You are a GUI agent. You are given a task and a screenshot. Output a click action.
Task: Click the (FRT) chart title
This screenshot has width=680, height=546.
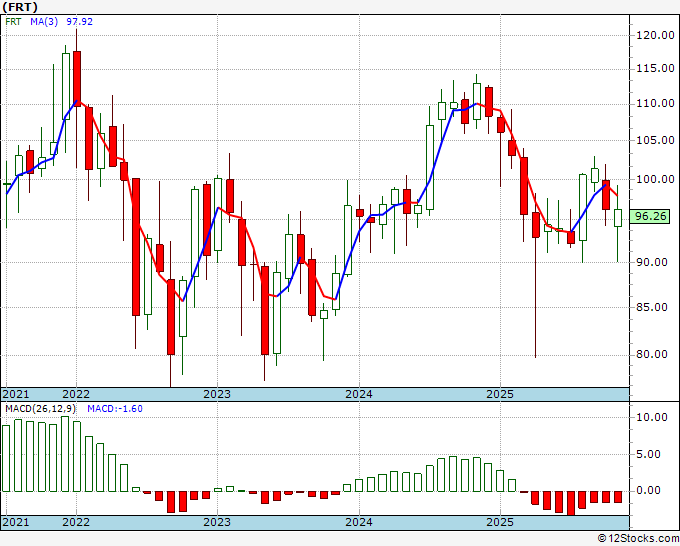tap(20, 7)
